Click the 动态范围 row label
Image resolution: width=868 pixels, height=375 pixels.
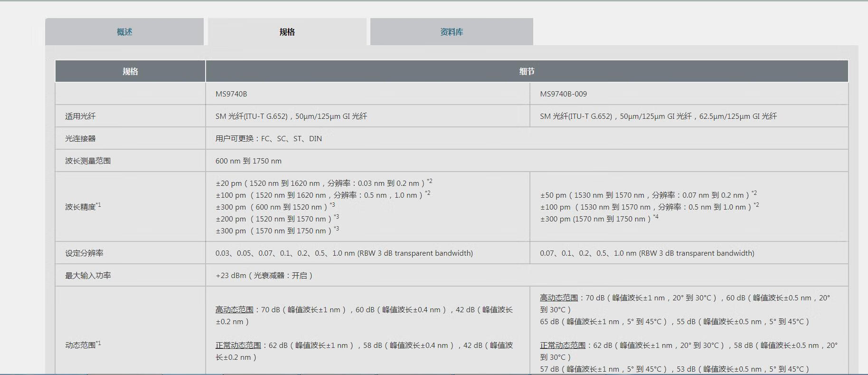pos(83,345)
